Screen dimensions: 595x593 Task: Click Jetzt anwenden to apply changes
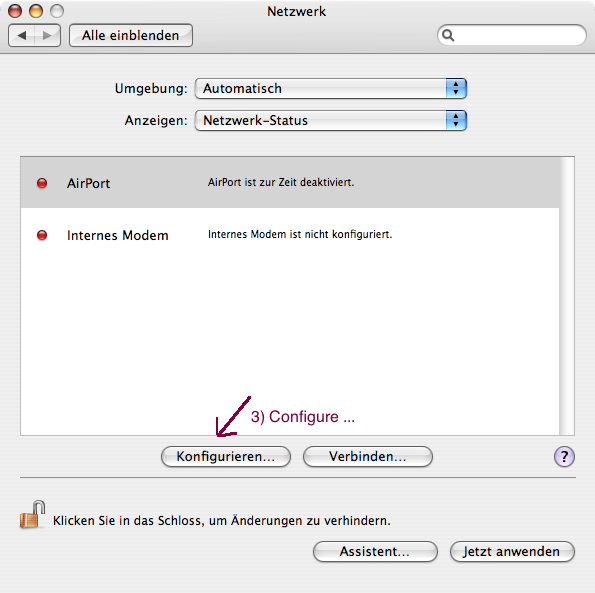(512, 552)
